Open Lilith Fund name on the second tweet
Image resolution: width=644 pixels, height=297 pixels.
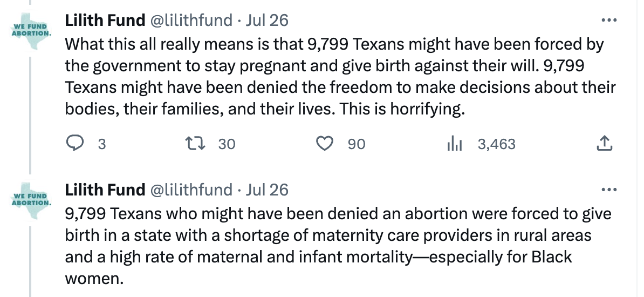click(105, 190)
